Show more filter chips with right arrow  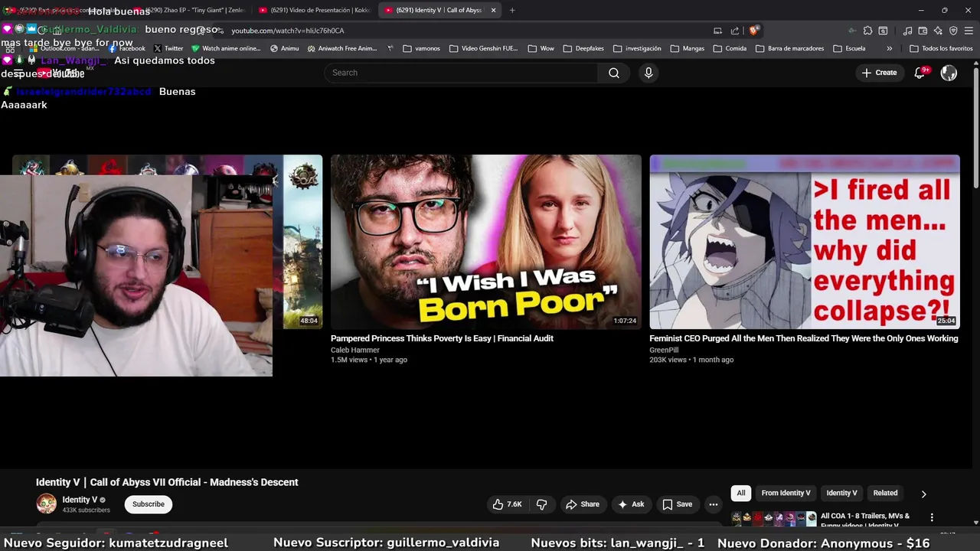[923, 494]
